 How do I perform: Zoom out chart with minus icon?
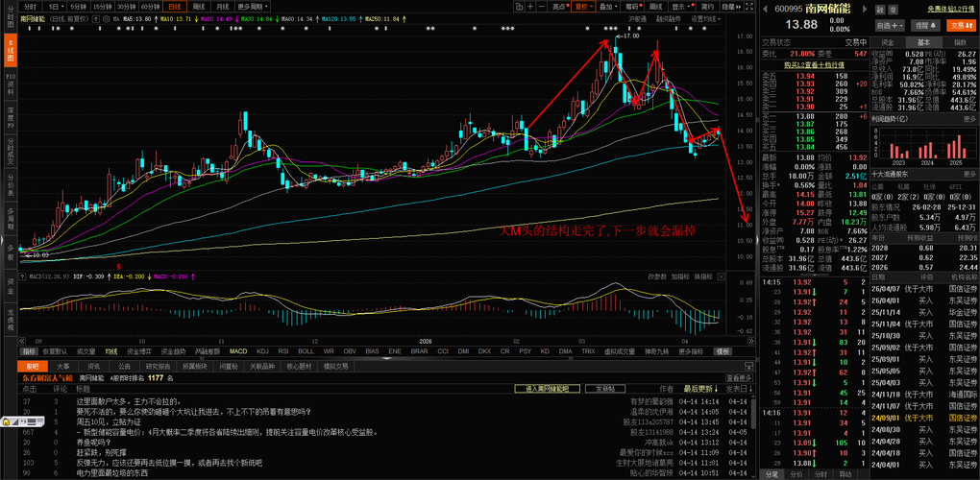pos(542,7)
